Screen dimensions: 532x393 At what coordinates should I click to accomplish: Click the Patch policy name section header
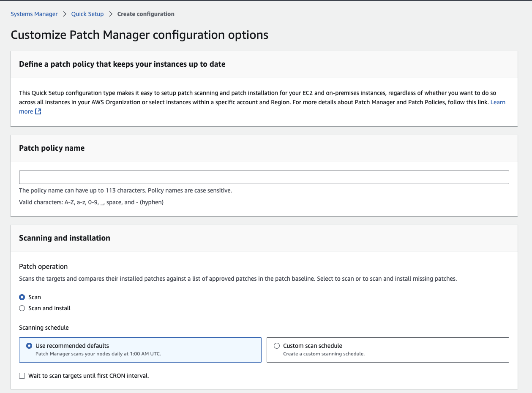pyautogui.click(x=52, y=148)
